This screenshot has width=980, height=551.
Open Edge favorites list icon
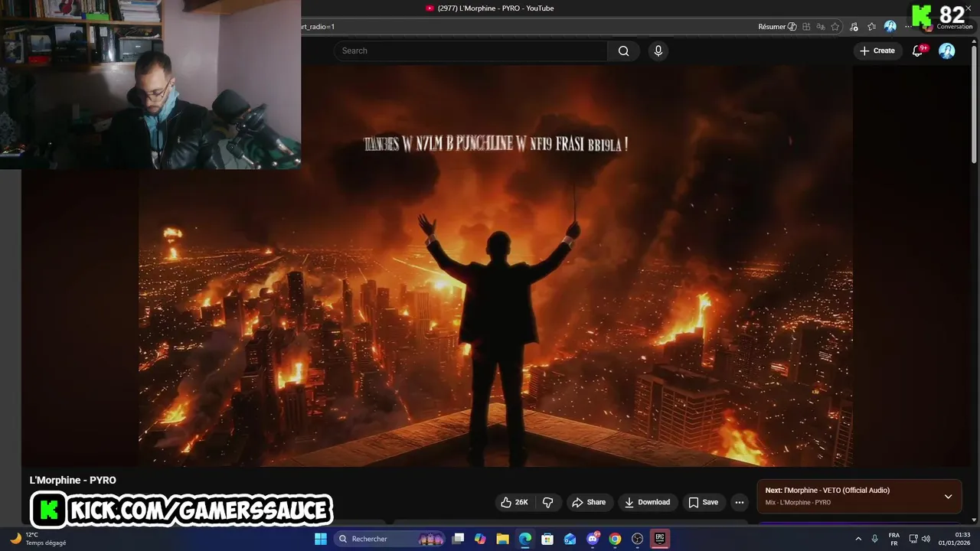click(x=871, y=27)
